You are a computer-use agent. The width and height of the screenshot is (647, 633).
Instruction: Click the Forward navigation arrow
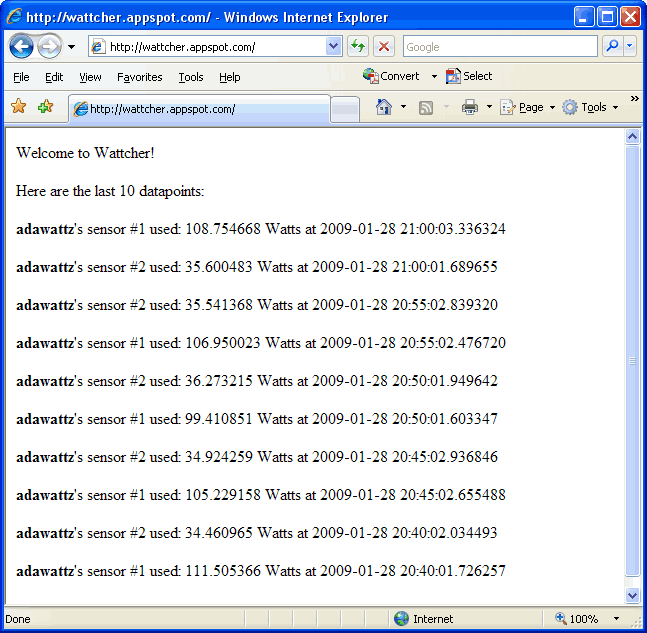(x=49, y=47)
